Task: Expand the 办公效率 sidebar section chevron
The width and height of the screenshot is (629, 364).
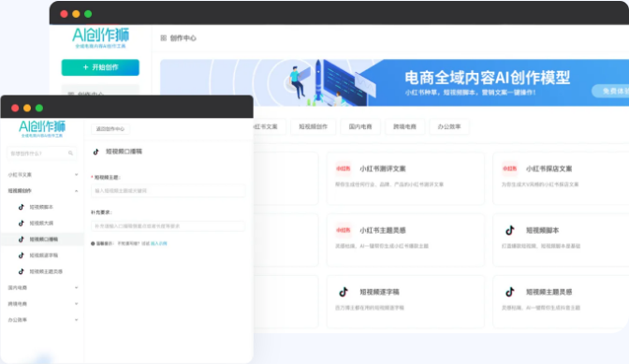Action: tap(76, 319)
